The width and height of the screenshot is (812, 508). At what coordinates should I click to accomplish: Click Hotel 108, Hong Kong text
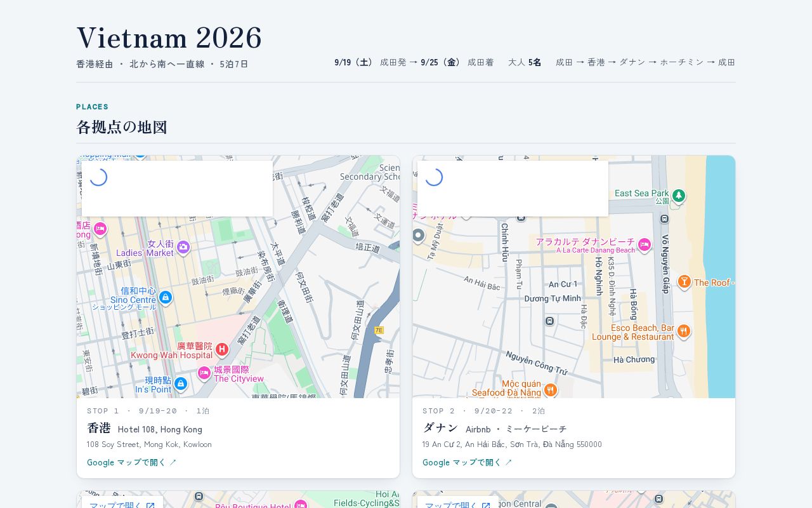coord(160,429)
